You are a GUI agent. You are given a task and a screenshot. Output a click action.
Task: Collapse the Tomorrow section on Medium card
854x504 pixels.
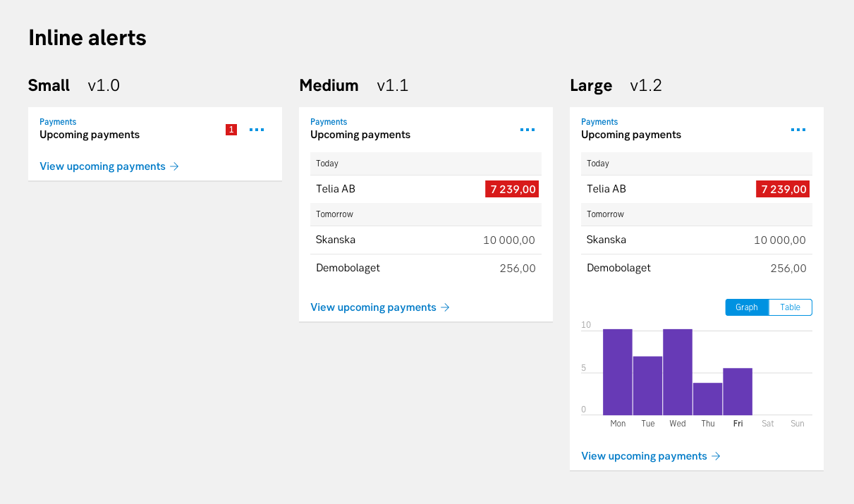pyautogui.click(x=426, y=214)
